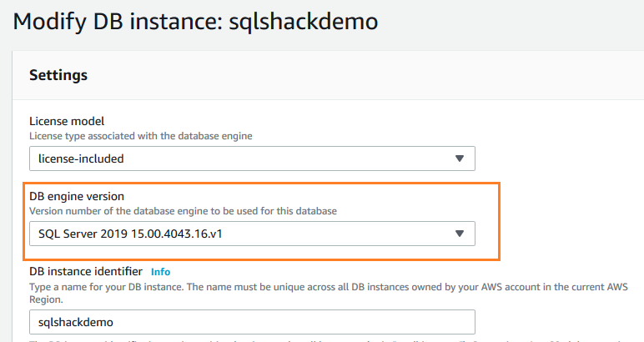
Task: Open the SQL Server 2019 version dropdown
Action: 252,234
